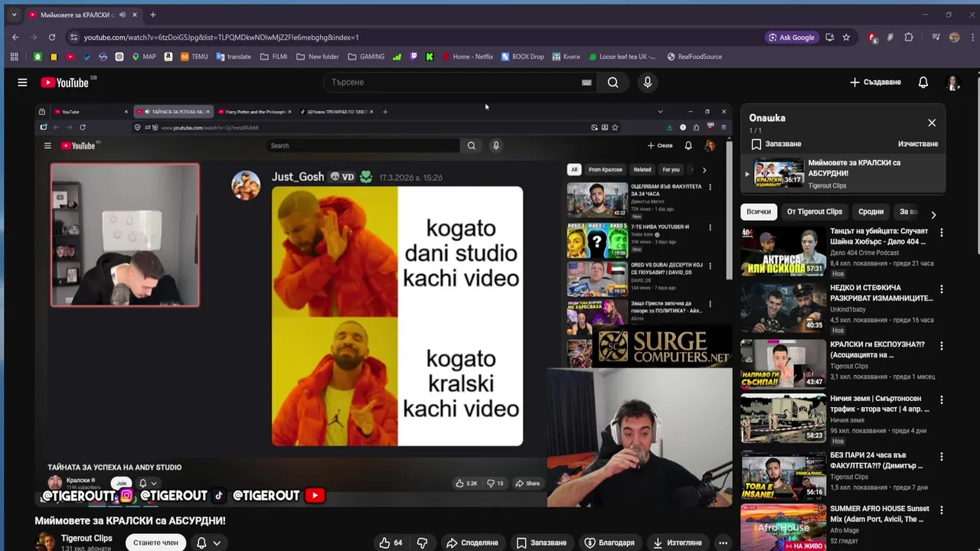This screenshot has width=980, height=551.
Task: Open Tigerout Clips channel avatar
Action: click(x=47, y=542)
